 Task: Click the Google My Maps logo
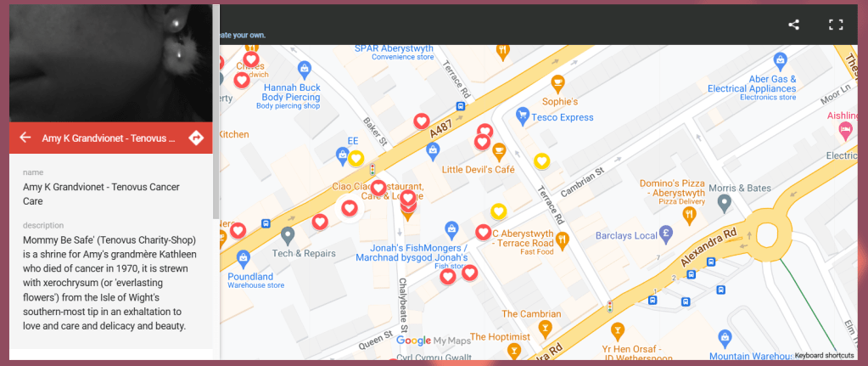(x=434, y=341)
